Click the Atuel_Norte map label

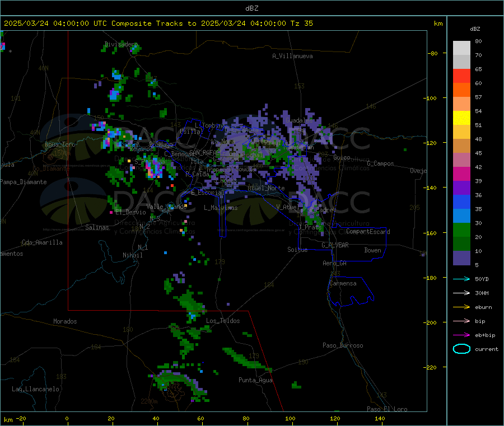pos(266,188)
